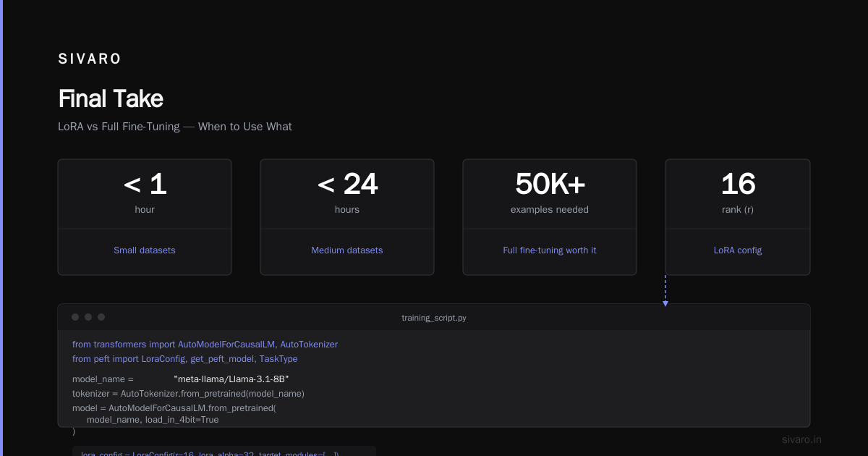Click the LoRA vs Full Fine-Tuning subtitle

(175, 127)
